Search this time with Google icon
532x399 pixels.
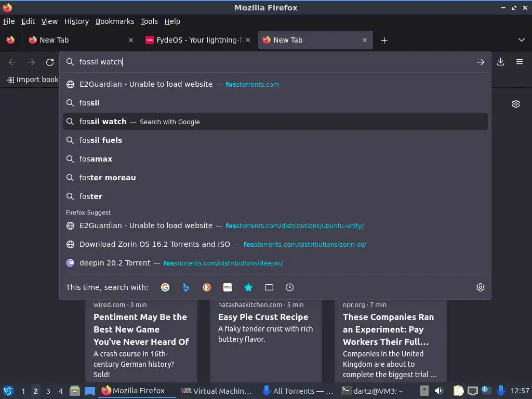click(165, 287)
